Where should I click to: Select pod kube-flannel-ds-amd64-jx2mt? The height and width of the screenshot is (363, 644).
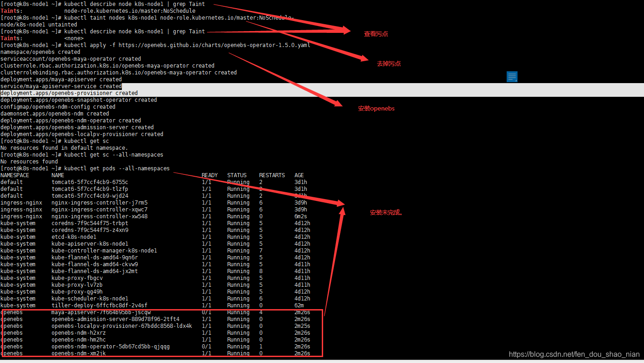click(94, 271)
